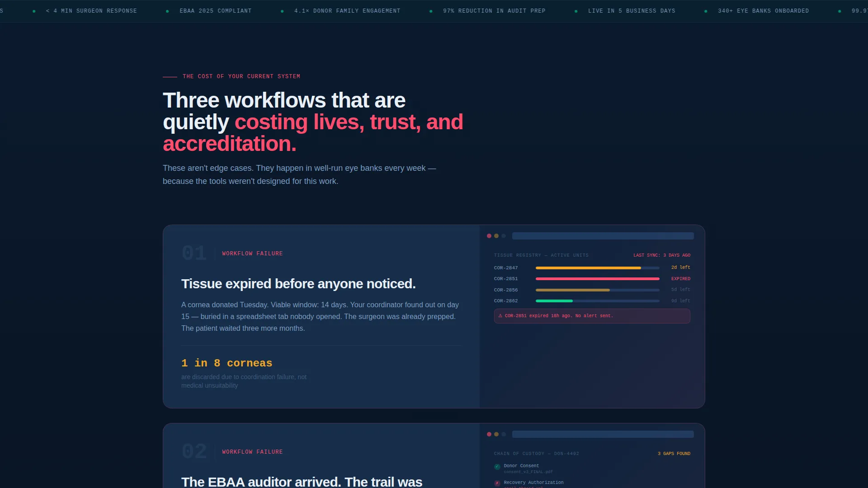This screenshot has width=868, height=488.
Task: Click 'LIVE IN 5 BUSINESS DAYS' ticker item
Action: pyautogui.click(x=632, y=11)
